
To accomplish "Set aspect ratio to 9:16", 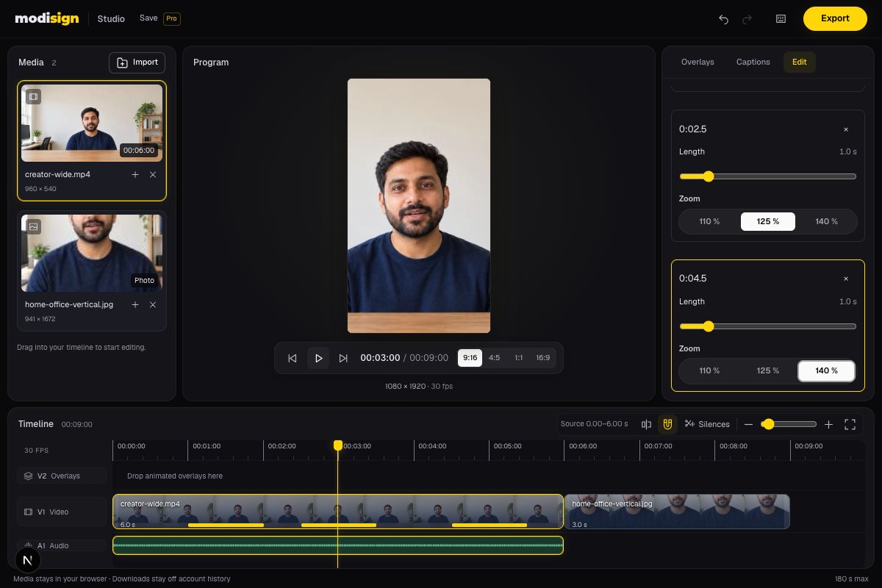I will [x=470, y=358].
